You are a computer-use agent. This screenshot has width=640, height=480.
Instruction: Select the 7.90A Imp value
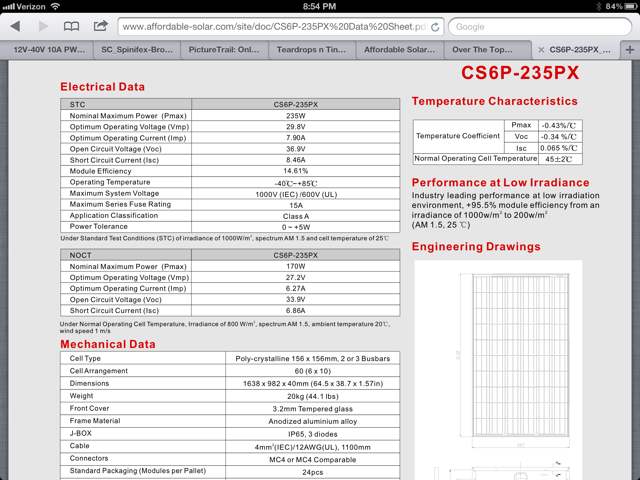[x=296, y=138]
